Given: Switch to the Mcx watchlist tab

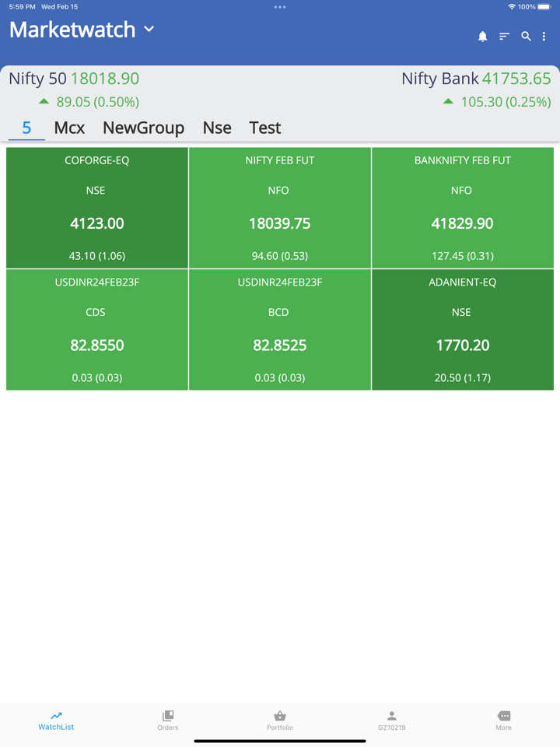Looking at the screenshot, I should [x=69, y=128].
